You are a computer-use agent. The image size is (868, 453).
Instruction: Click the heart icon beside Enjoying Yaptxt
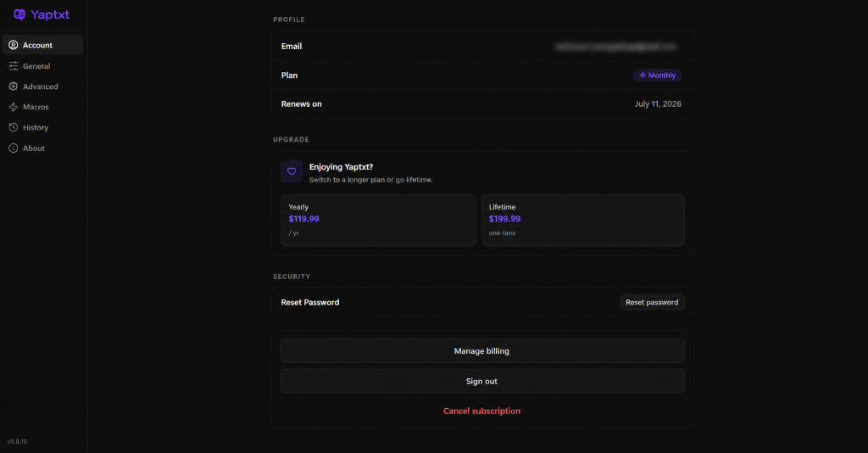292,171
